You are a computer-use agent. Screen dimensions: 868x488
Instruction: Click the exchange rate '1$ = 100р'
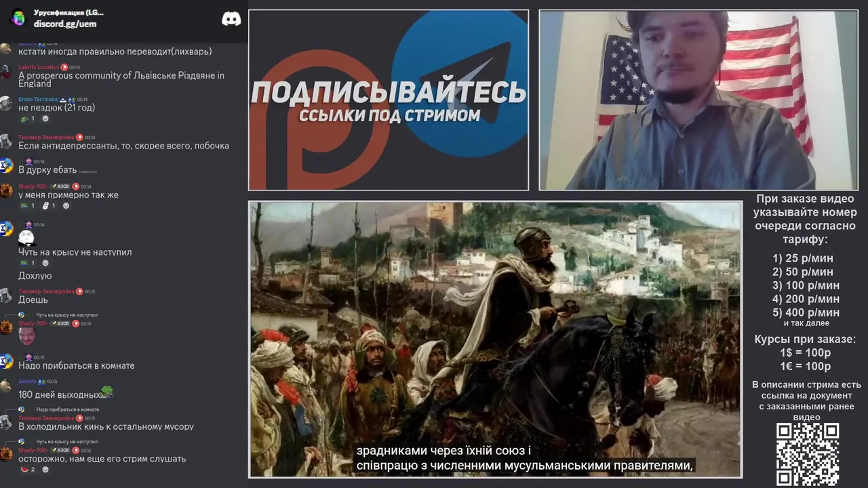pyautogui.click(x=806, y=353)
